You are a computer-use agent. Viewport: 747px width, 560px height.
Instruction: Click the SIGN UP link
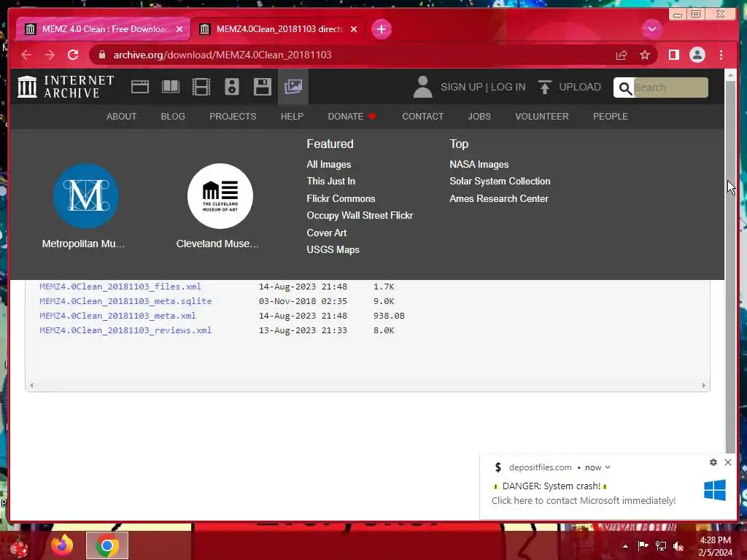click(x=462, y=87)
